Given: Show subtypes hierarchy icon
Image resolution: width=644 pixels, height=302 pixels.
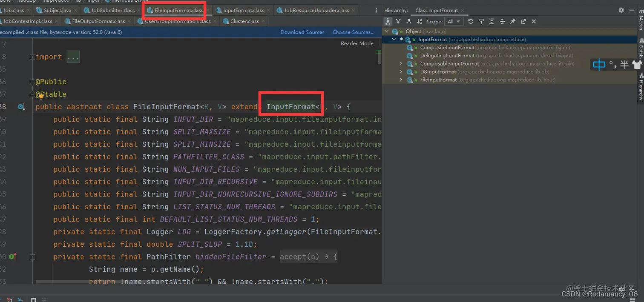Looking at the screenshot, I should click(409, 21).
